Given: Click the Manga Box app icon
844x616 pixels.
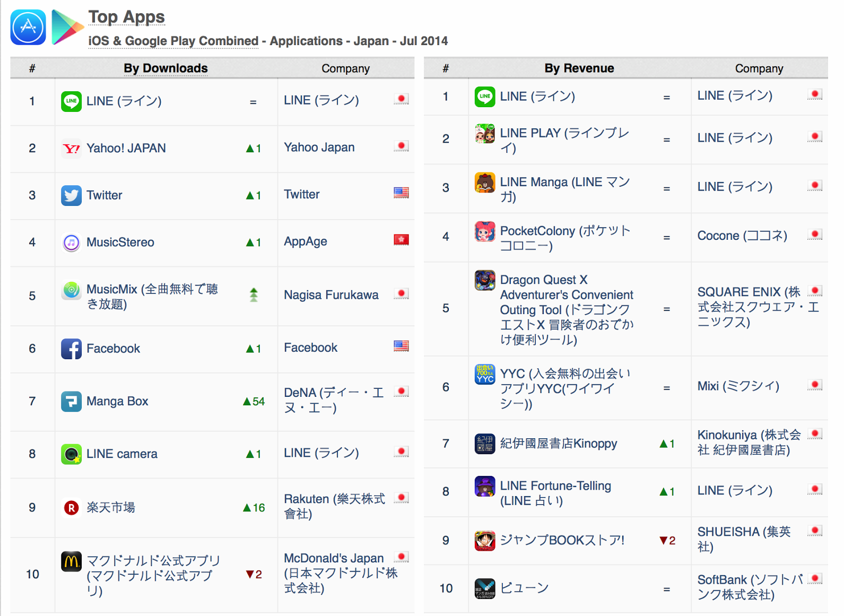Looking at the screenshot, I should click(x=71, y=401).
